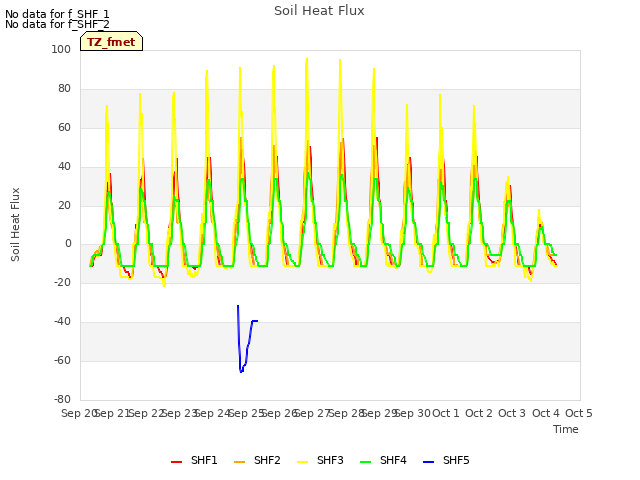
Task: Click the 40 y-axis tick label
Action: [64, 166]
